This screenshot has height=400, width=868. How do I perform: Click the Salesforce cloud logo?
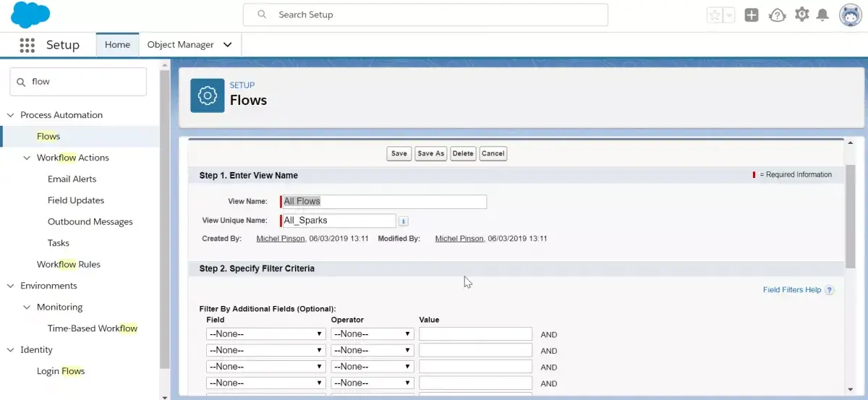click(30, 14)
